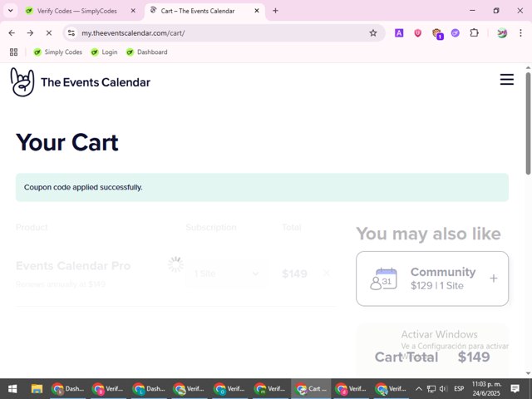
Task: Close the Cart – The Events Calendar tab
Action: pos(257,11)
